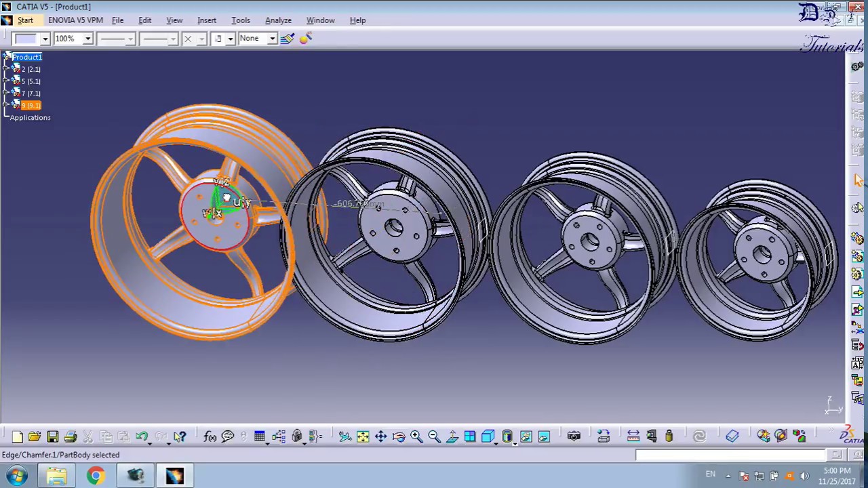Image resolution: width=868 pixels, height=488 pixels.
Task: Open the ENOVIA V5 VPM menu
Action: tap(75, 20)
